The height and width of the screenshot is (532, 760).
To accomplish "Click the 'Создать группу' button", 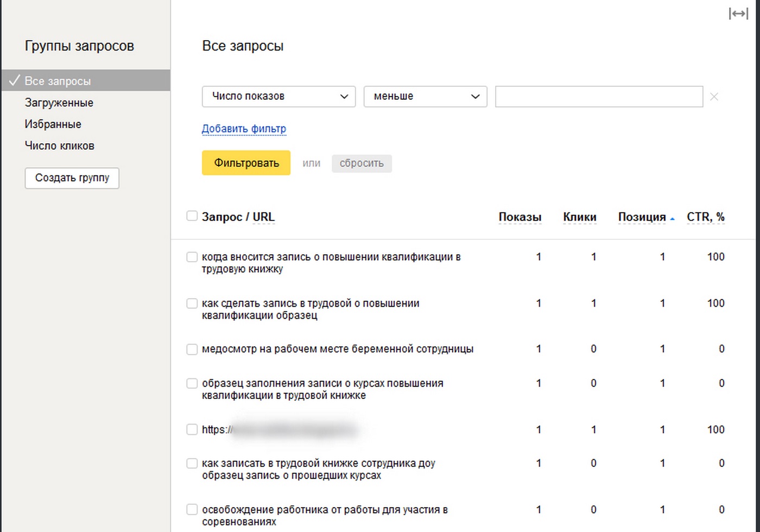I will pyautogui.click(x=72, y=178).
